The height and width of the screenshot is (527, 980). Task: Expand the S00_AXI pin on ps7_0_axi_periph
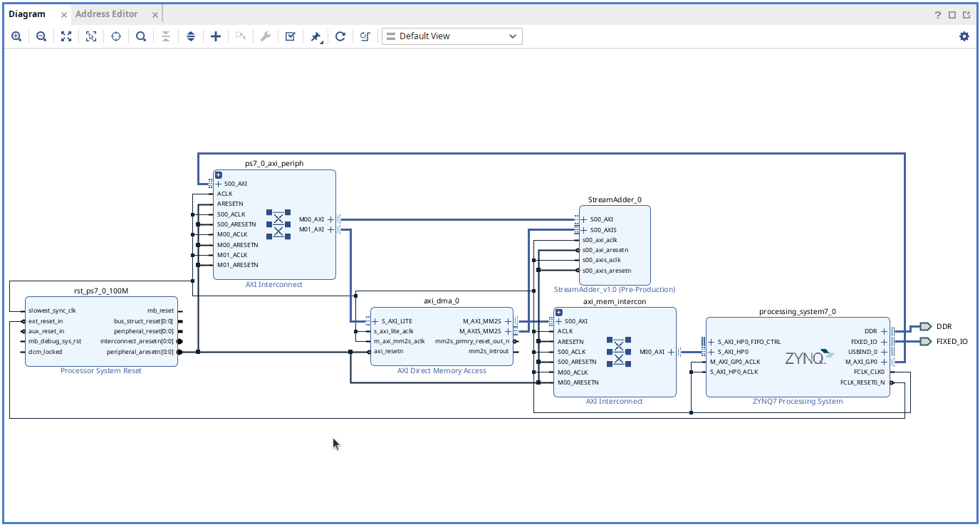point(219,184)
